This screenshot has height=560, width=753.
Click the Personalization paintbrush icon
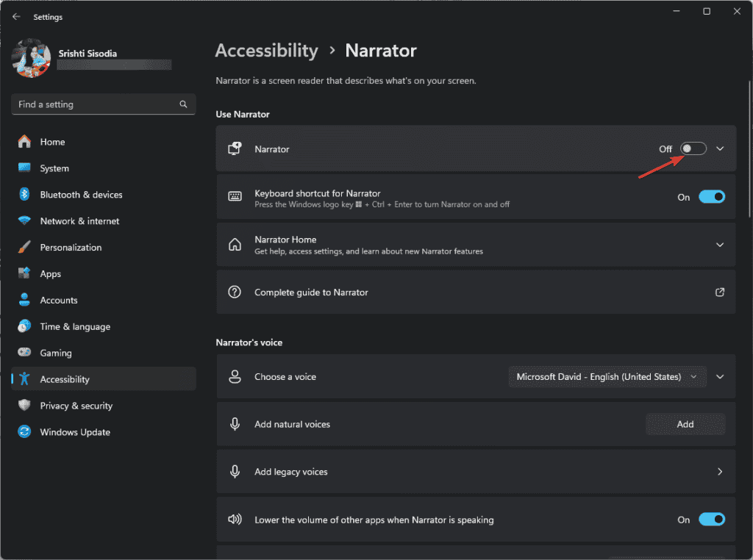click(x=24, y=248)
